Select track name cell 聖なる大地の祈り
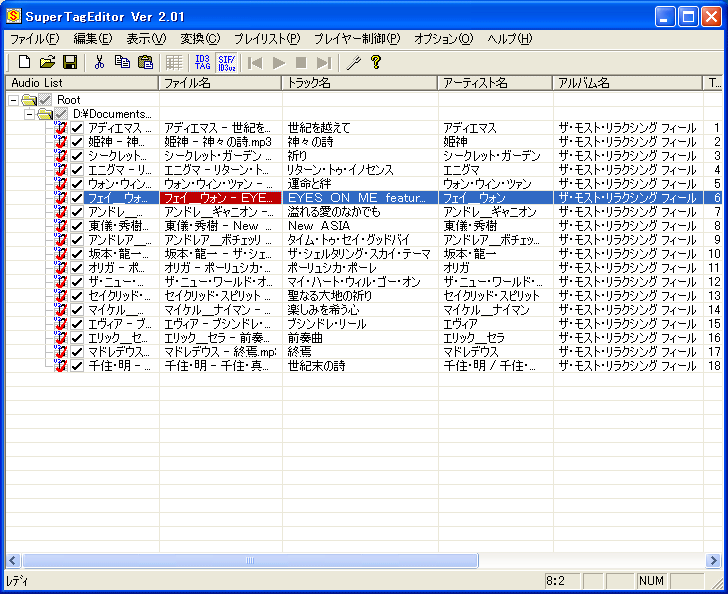The height and width of the screenshot is (594, 728). [360, 296]
